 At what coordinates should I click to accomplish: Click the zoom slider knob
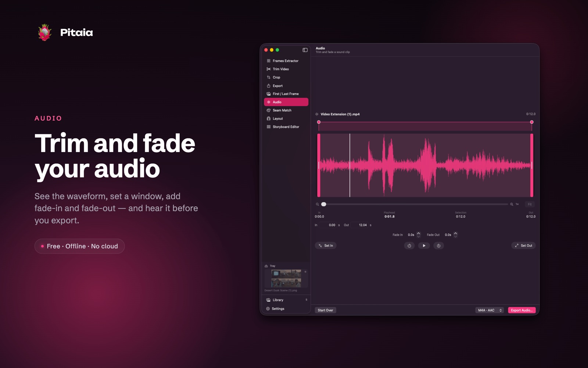(324, 204)
